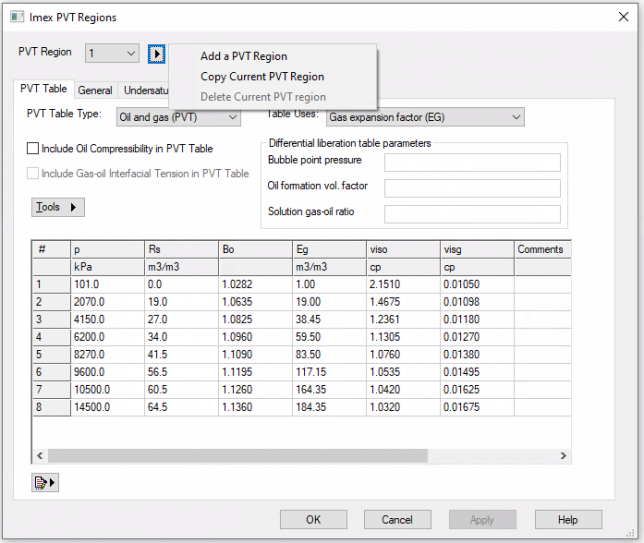
Task: Click the Imex PVT Regions title bar icon
Action: (x=16, y=17)
